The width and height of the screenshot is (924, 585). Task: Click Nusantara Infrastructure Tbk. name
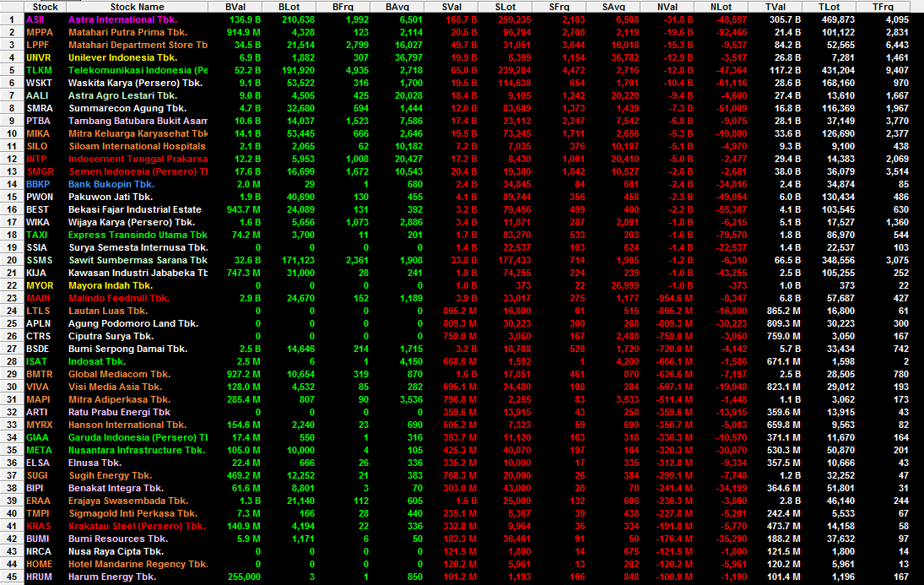coord(137,451)
